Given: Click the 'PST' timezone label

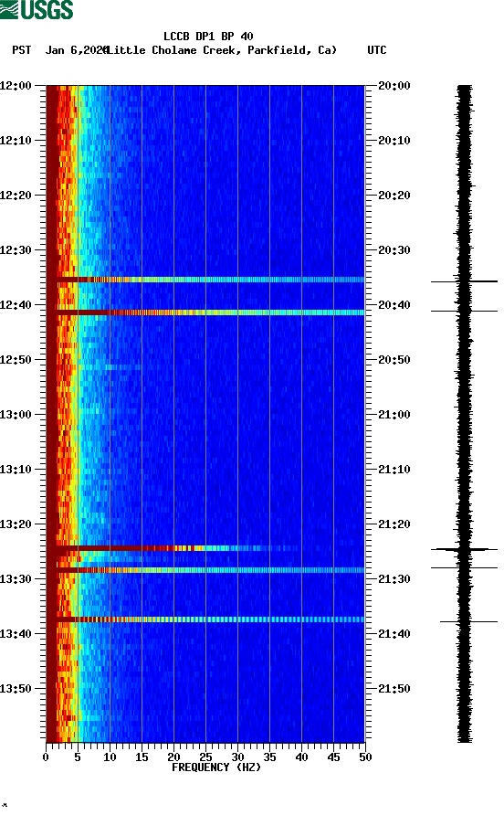Looking at the screenshot, I should coord(22,50).
